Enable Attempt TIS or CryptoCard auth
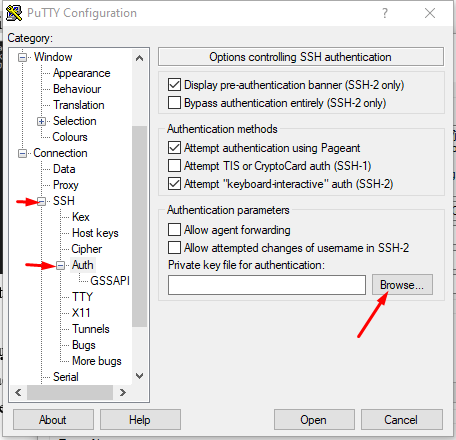456x440 pixels. 174,166
